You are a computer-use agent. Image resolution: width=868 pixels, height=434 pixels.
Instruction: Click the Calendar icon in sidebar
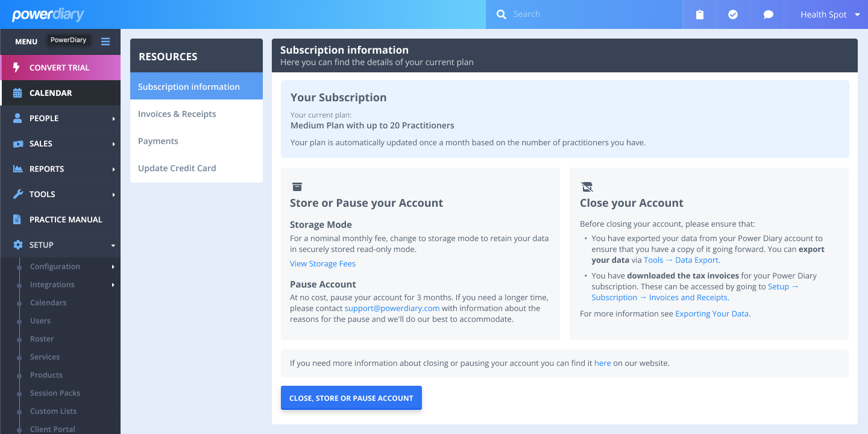pyautogui.click(x=17, y=93)
